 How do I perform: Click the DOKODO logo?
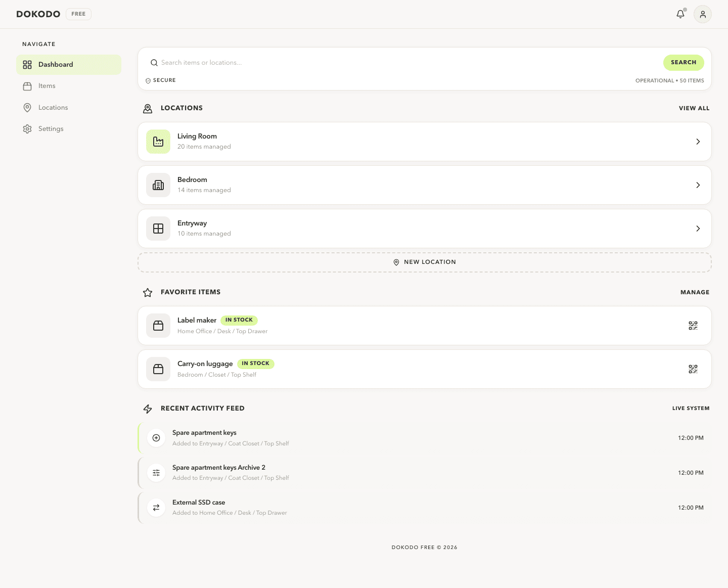pyautogui.click(x=38, y=14)
